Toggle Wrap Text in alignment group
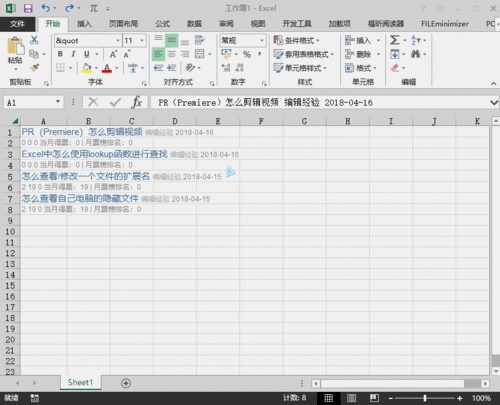This screenshot has width=500, height=405. pos(200,40)
